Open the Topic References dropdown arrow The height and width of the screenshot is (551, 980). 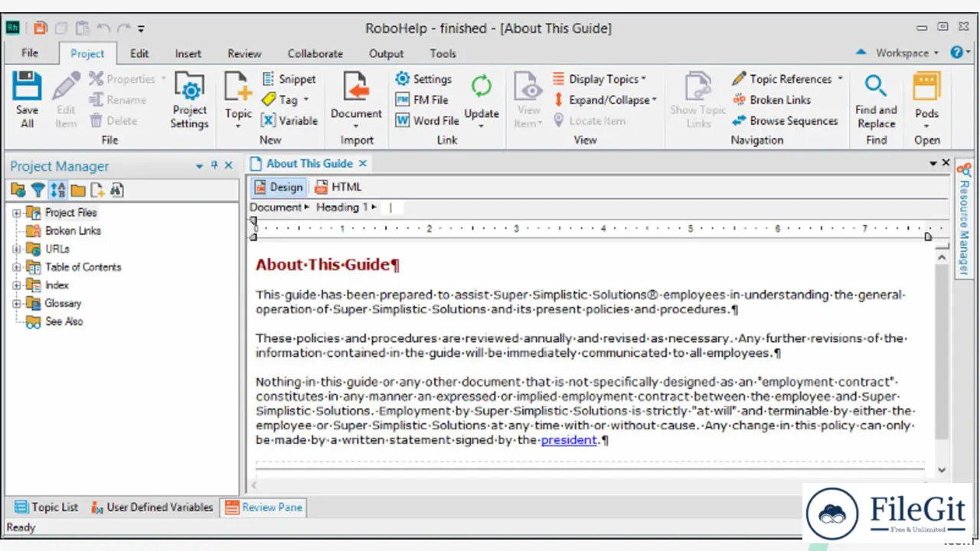coord(840,79)
